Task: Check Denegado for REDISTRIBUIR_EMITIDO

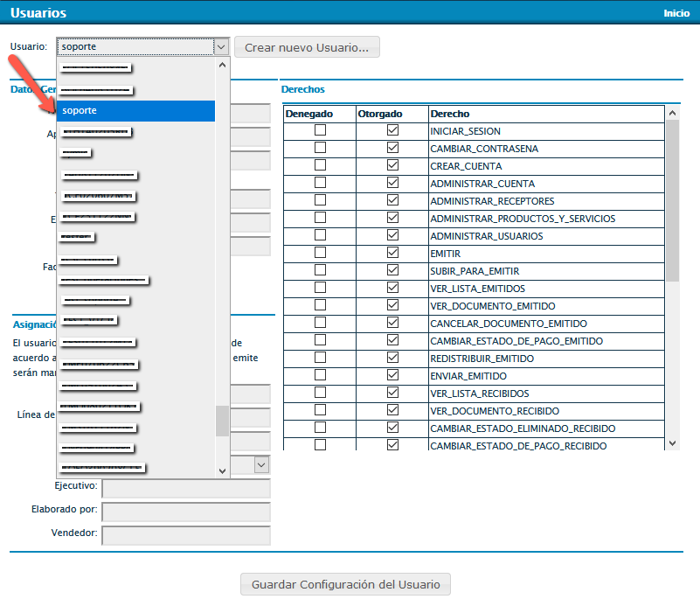Action: tap(320, 358)
